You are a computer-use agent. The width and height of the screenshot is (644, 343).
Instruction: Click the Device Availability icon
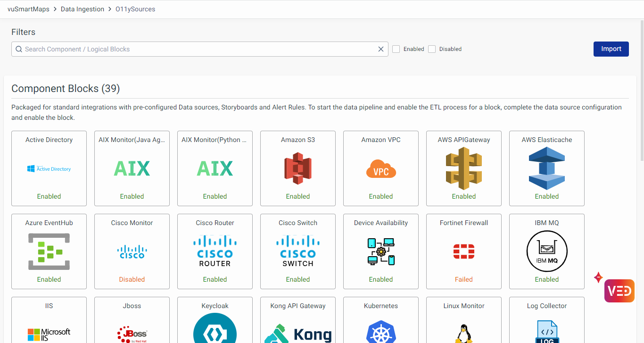tap(381, 251)
